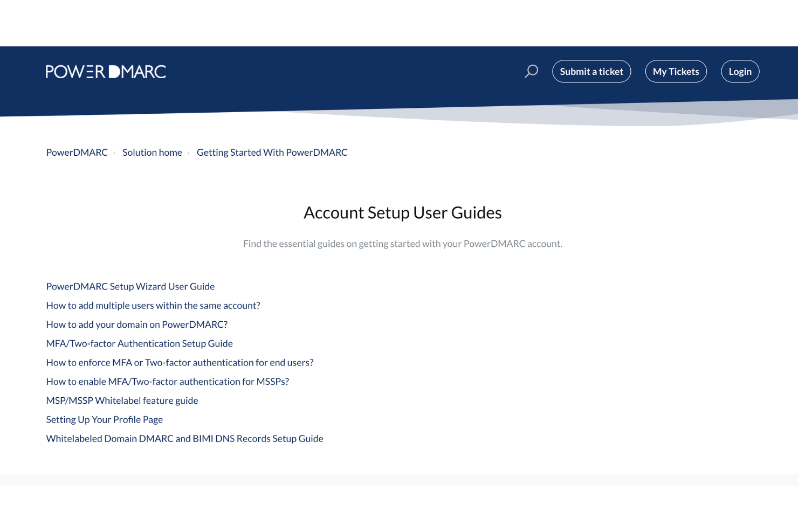Open PowerDMARC Setup Wizard User Guide
The height and width of the screenshot is (532, 798).
tap(130, 286)
